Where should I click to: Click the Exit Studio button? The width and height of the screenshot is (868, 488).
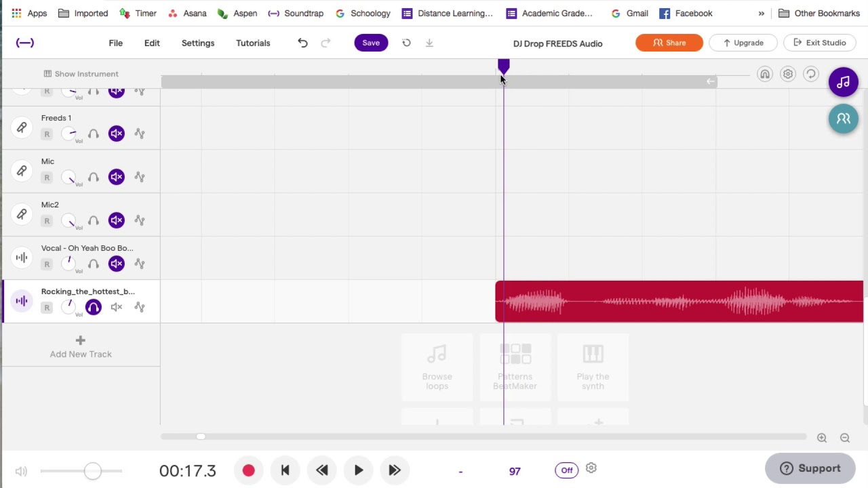pos(820,43)
